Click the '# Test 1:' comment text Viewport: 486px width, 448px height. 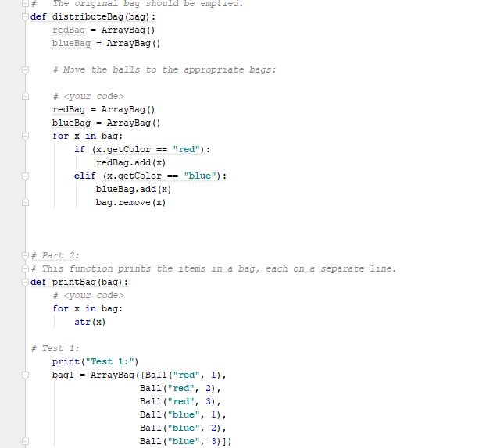pyautogui.click(x=55, y=348)
